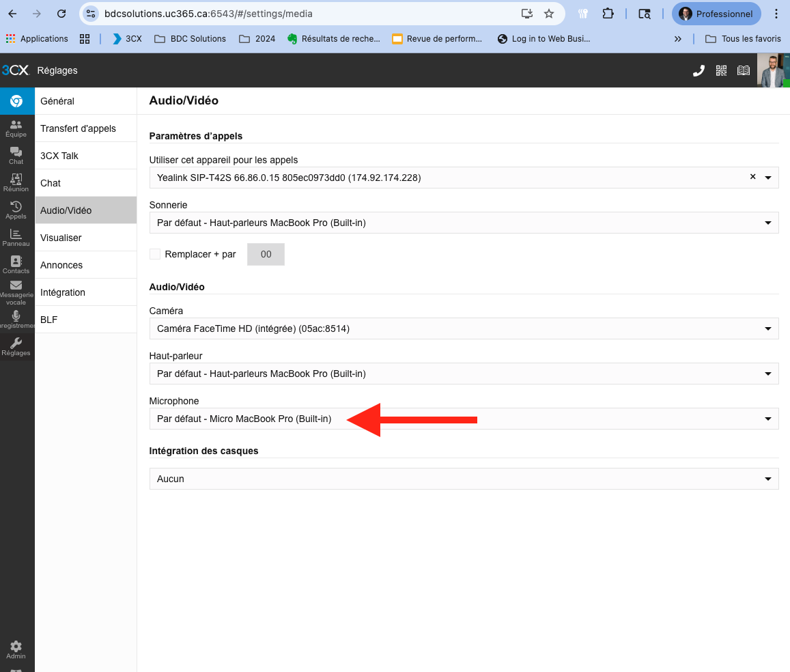
Task: Open the Admin gear icon
Action: click(16, 650)
